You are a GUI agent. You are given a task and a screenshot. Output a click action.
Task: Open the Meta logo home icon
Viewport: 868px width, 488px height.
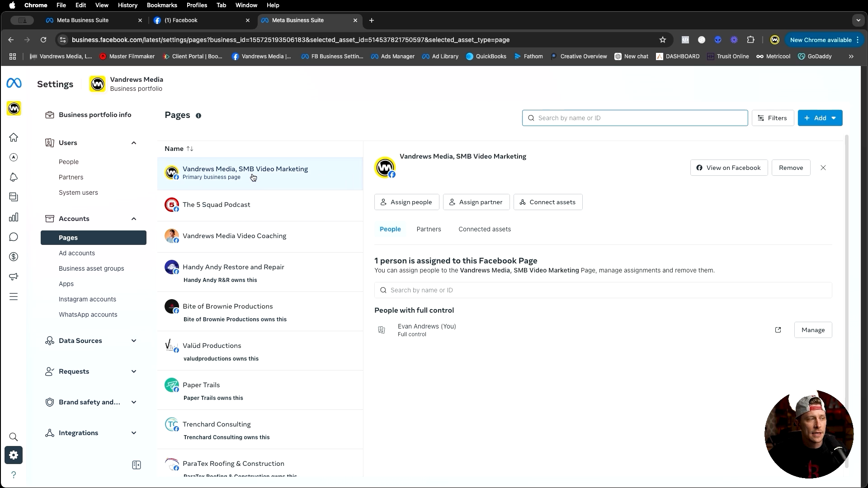[x=14, y=84]
